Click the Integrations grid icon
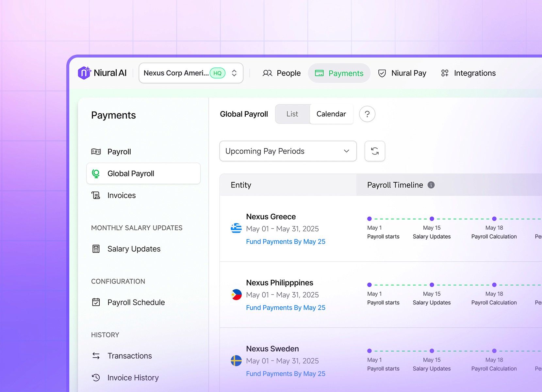Image resolution: width=542 pixels, height=392 pixels. (445, 73)
